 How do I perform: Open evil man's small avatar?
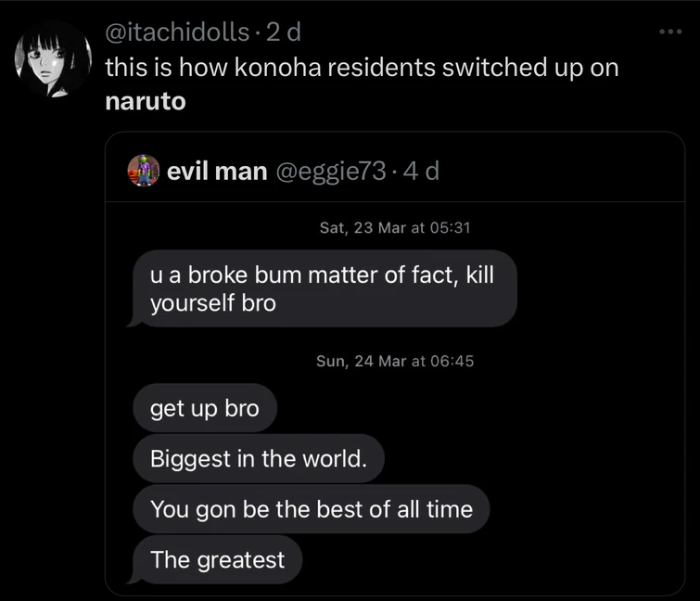pos(144,171)
